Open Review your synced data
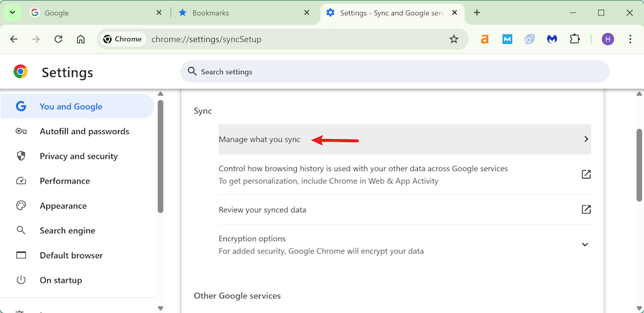644x313 pixels. (x=404, y=209)
